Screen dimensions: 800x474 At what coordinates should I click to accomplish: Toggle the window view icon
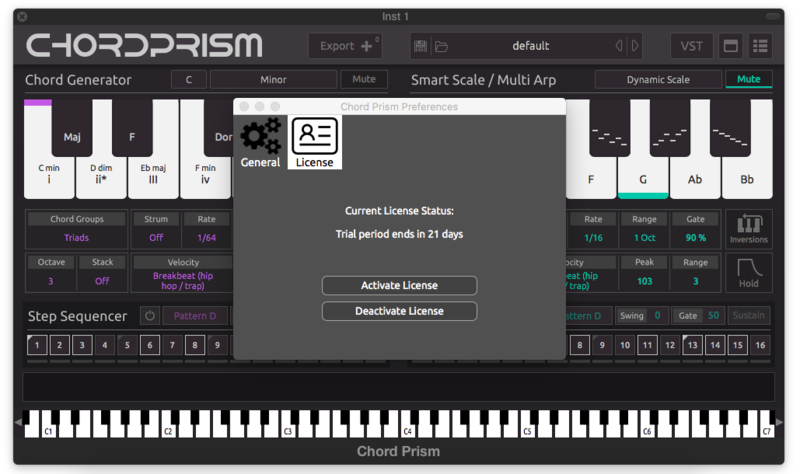pyautogui.click(x=731, y=46)
